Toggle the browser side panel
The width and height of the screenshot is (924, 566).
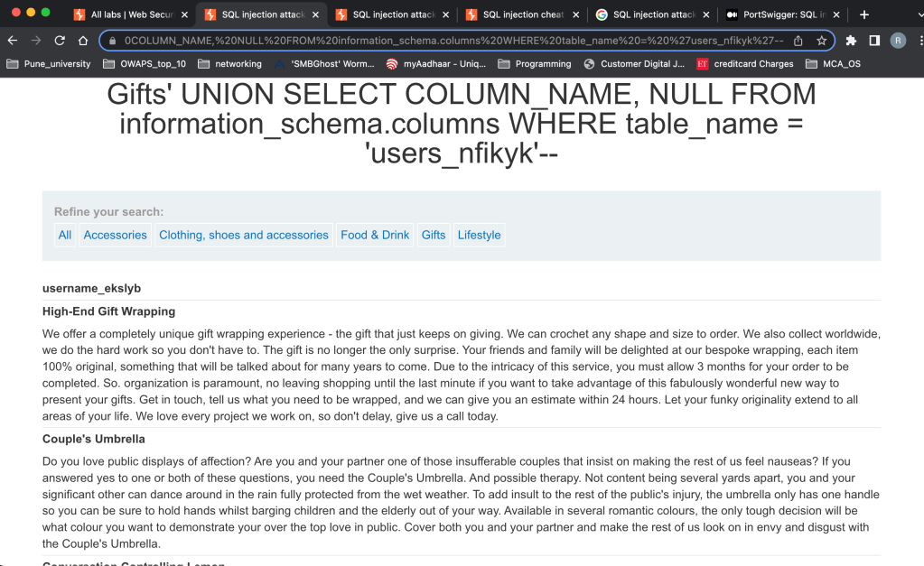874,41
